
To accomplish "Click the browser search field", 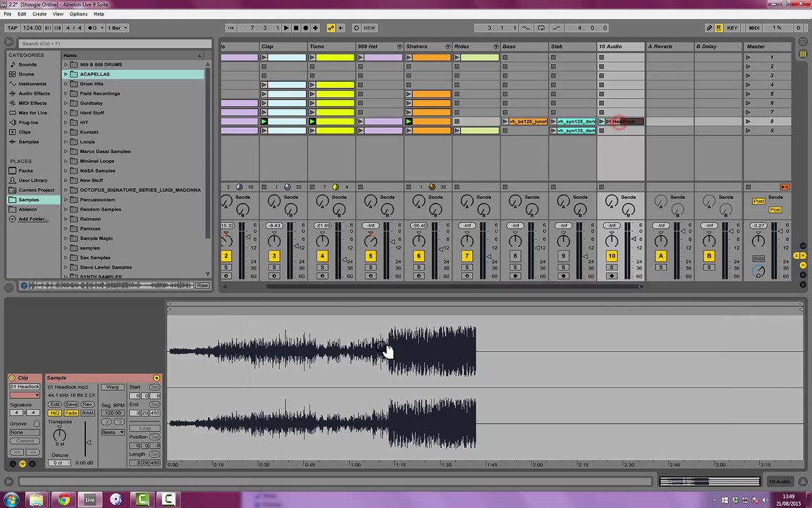I will [115, 44].
